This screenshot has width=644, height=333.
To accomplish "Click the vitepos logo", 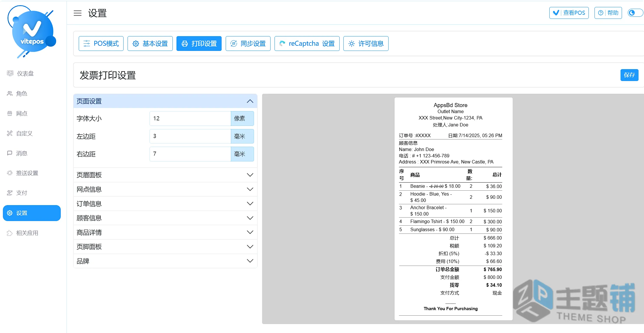I will coord(32,32).
